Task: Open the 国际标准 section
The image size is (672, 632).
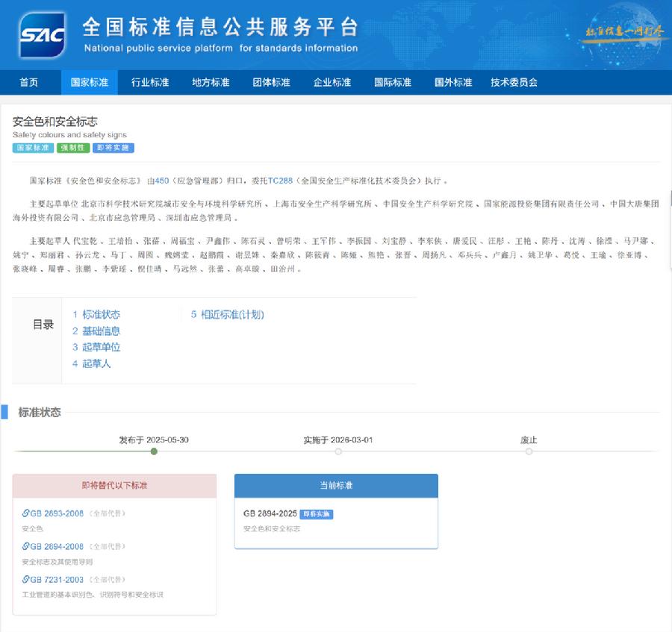Action: (x=391, y=82)
